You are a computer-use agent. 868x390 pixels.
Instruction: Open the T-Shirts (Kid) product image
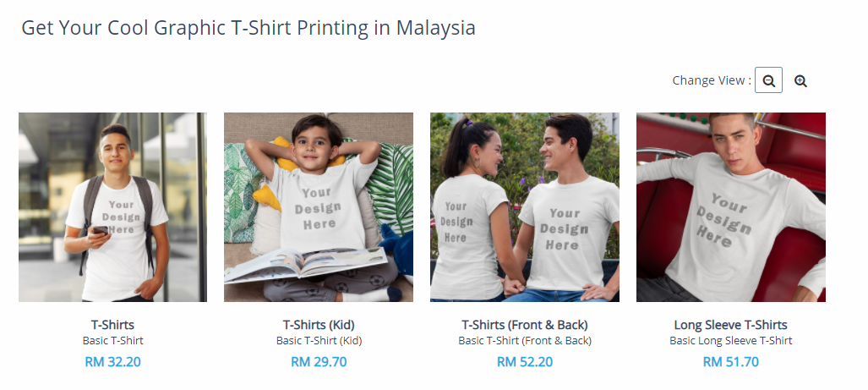click(319, 207)
